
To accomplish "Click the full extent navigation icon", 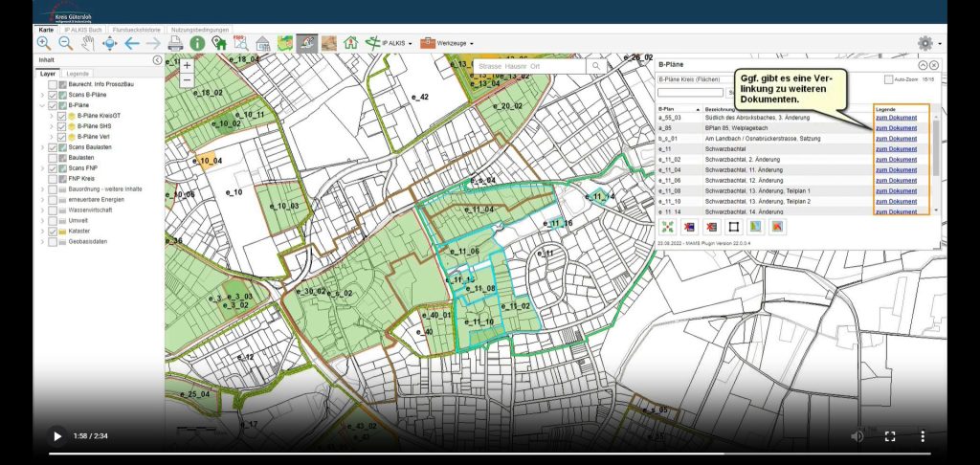I will 109,43.
